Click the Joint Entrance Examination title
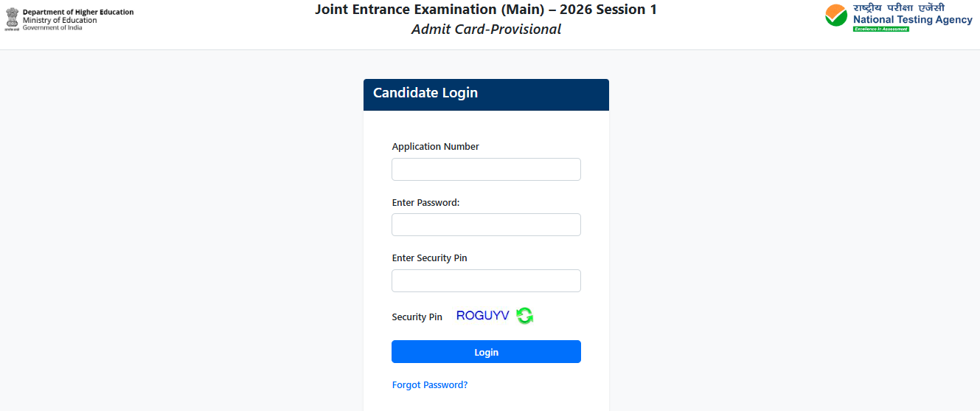This screenshot has width=980, height=411. [x=486, y=10]
